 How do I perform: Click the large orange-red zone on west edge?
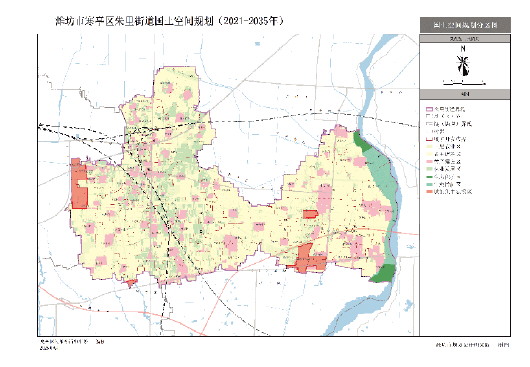79,184
